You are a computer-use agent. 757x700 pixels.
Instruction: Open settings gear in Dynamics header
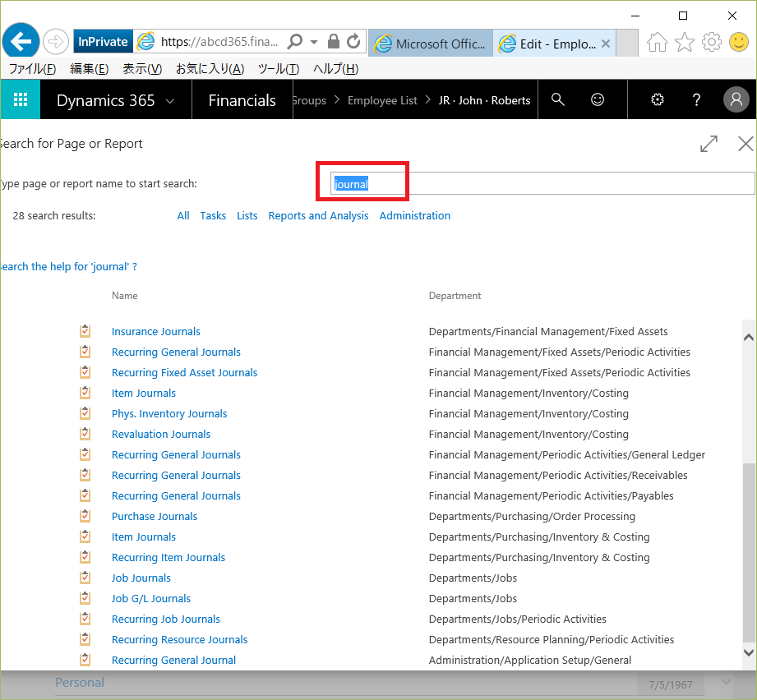click(x=657, y=100)
